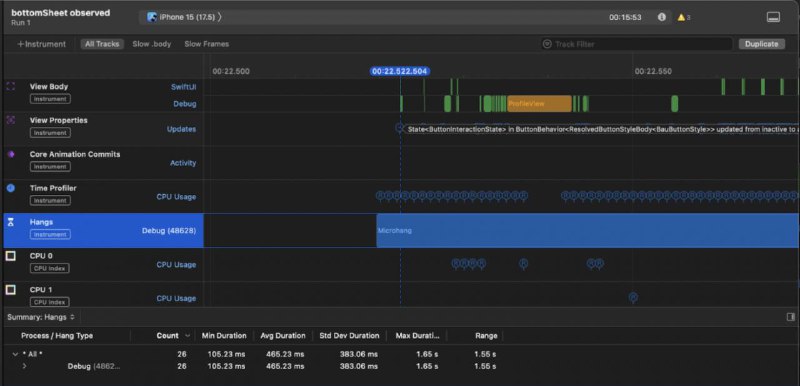
Task: Open the run info icon
Action: pyautogui.click(x=662, y=17)
